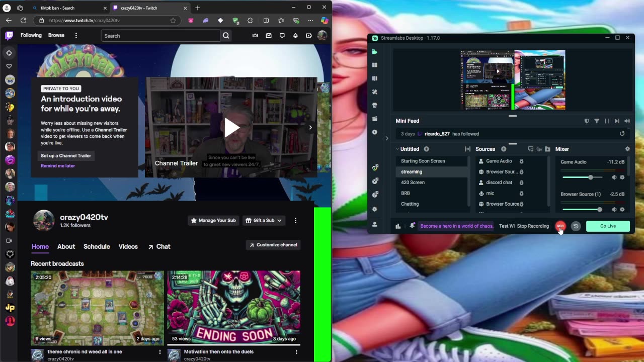Toggle lock on discord chat source
This screenshot has width=644, height=362.
(x=521, y=183)
